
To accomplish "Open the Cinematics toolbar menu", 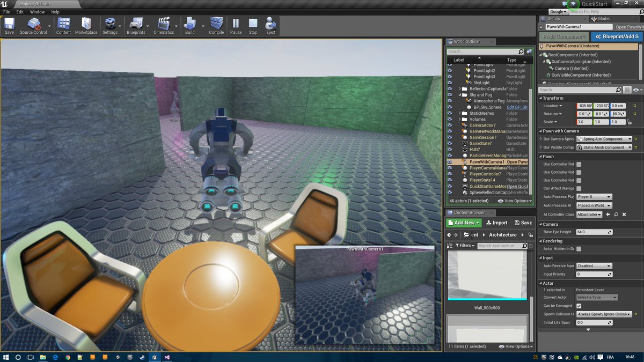I will tap(164, 26).
